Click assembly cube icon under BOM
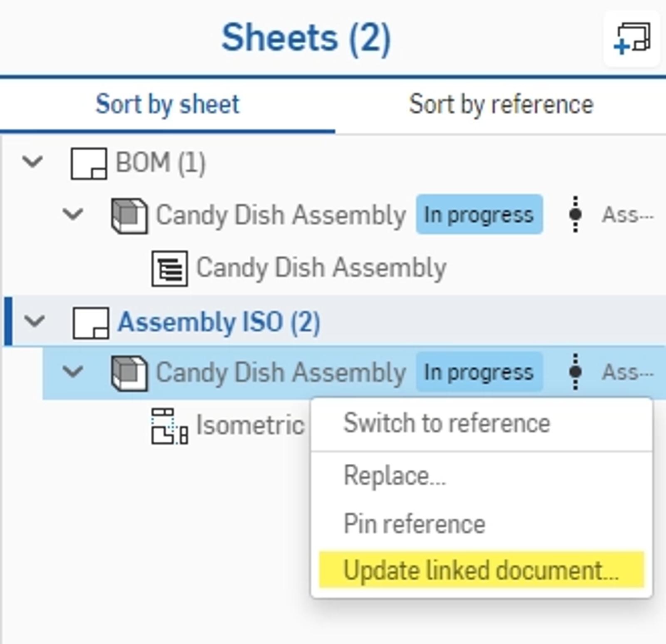This screenshot has width=666, height=644. point(129,215)
